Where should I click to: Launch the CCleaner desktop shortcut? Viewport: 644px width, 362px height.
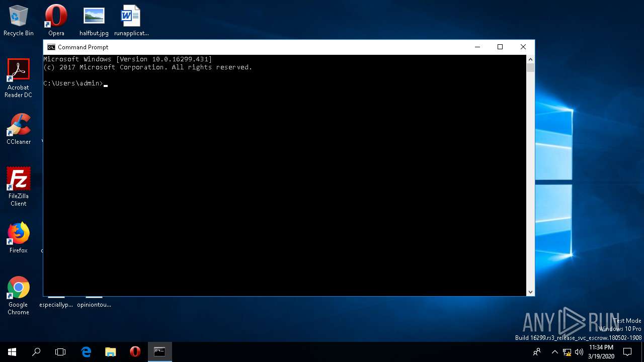pyautogui.click(x=19, y=129)
